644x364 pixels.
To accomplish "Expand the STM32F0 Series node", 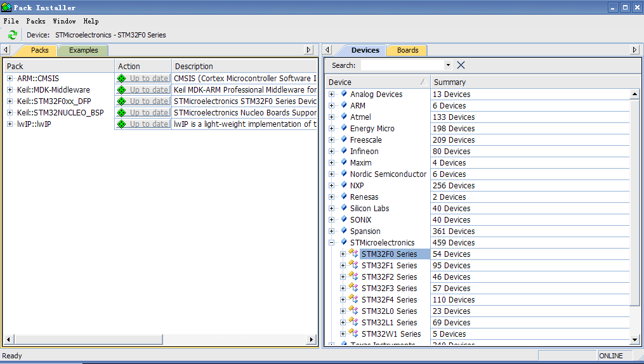I will [343, 254].
